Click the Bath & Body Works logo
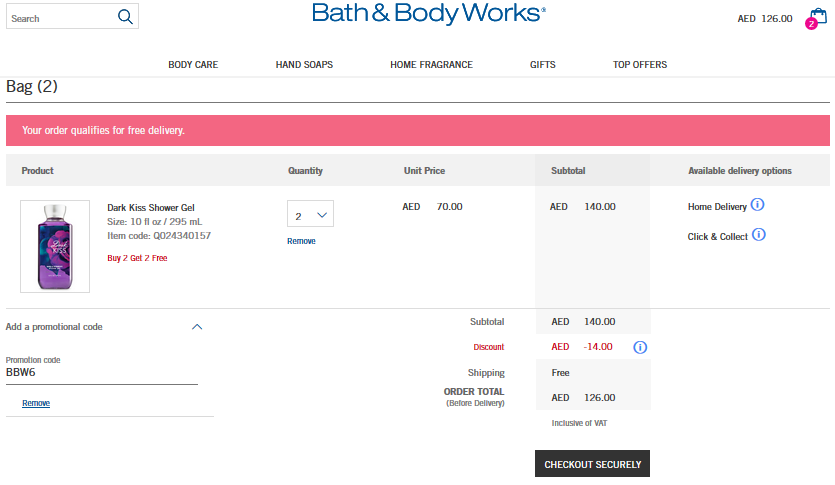Image resolution: width=835 pixels, height=485 pixels. pyautogui.click(x=429, y=14)
